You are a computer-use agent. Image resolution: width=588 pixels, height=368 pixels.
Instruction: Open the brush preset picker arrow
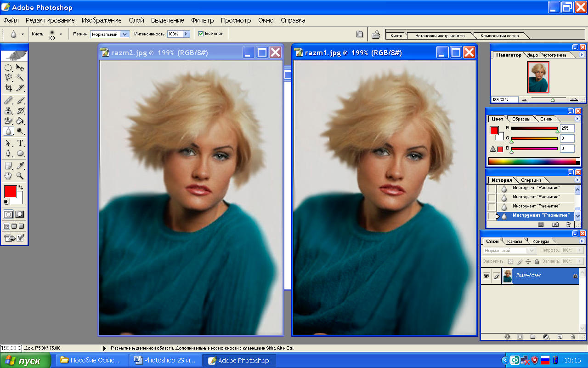point(61,34)
